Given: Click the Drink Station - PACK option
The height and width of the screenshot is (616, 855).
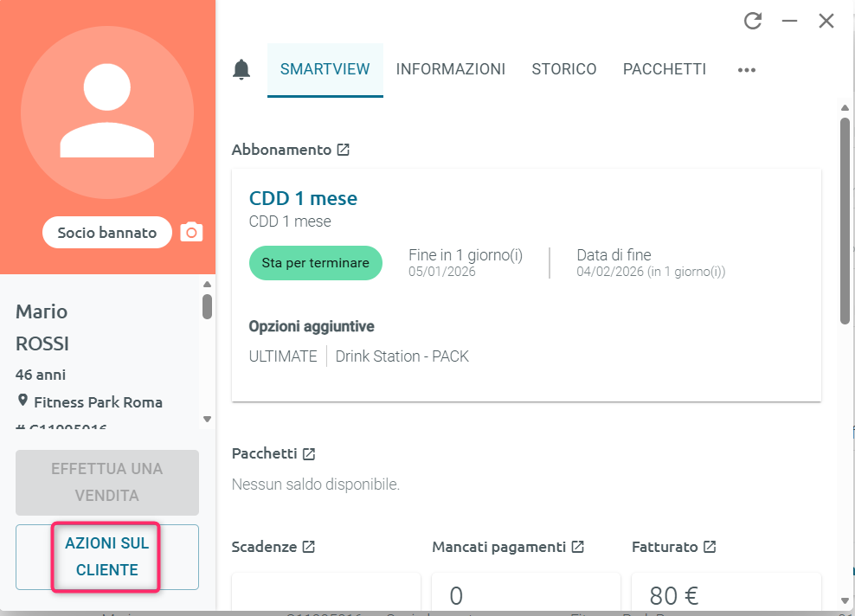Looking at the screenshot, I should (402, 356).
